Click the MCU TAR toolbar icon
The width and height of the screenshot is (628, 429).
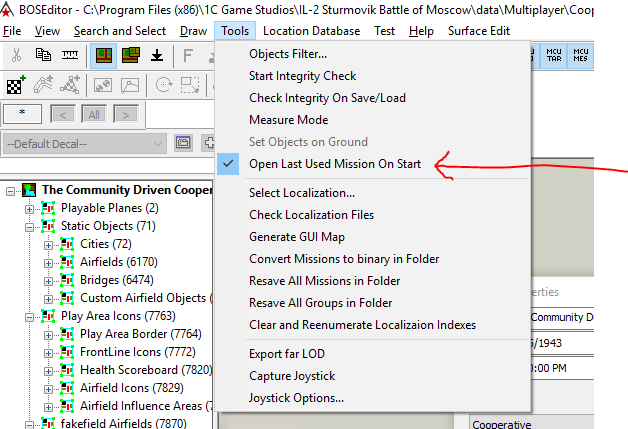coord(554,56)
